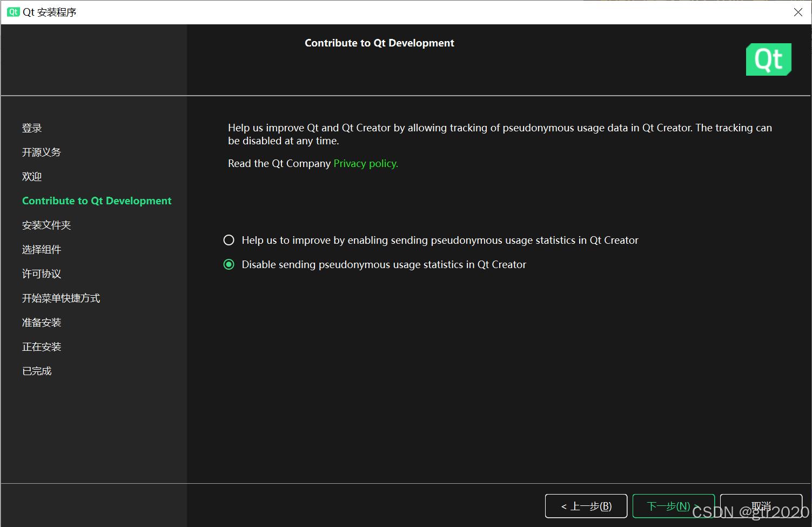Click the green Qt logo in header
The height and width of the screenshot is (527, 812).
(x=768, y=59)
